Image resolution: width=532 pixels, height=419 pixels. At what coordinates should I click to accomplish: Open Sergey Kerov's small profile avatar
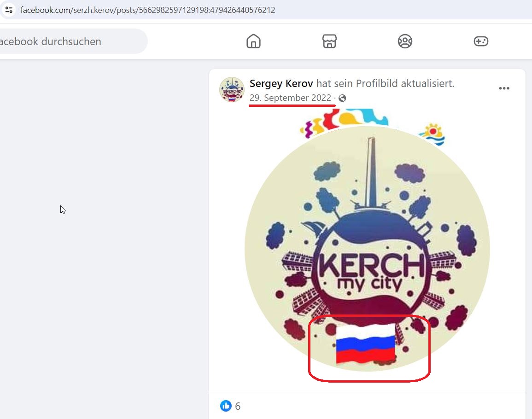pyautogui.click(x=232, y=90)
